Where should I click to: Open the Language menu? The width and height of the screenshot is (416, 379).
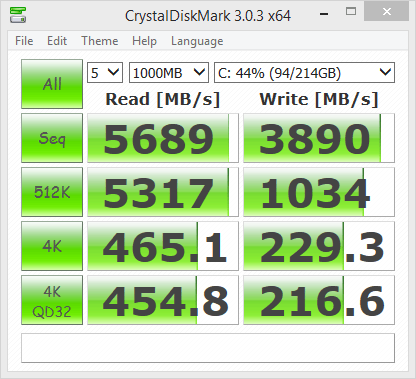[197, 41]
